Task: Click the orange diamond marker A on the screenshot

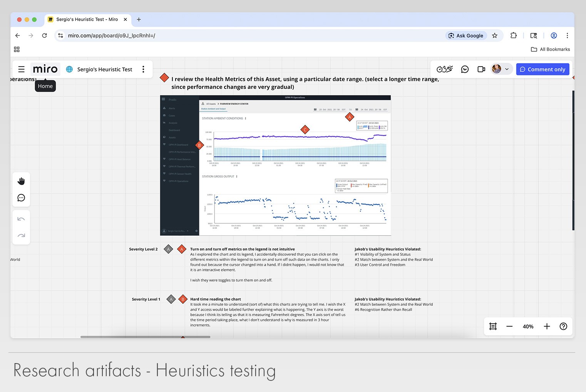Action: 350,117
